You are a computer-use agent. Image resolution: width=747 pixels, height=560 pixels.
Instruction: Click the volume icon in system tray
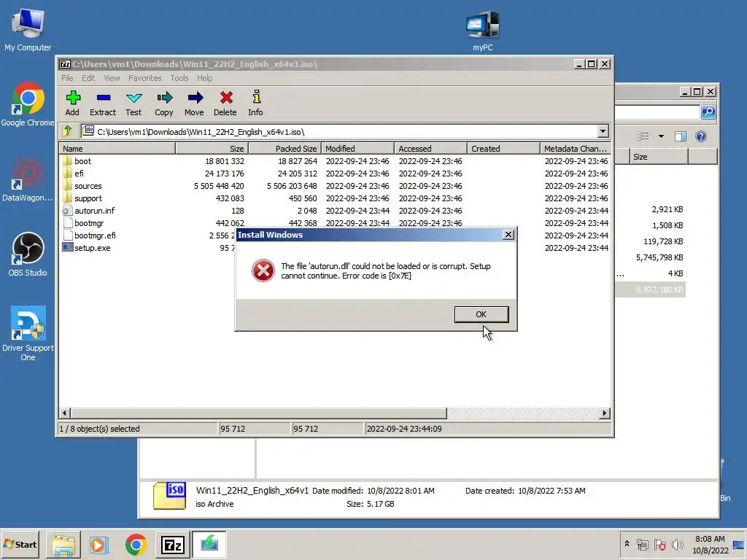click(x=677, y=544)
